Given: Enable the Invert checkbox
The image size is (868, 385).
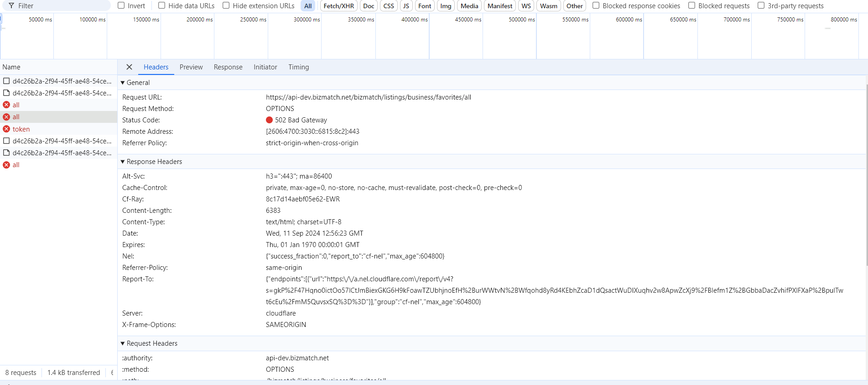Looking at the screenshot, I should tap(121, 5).
